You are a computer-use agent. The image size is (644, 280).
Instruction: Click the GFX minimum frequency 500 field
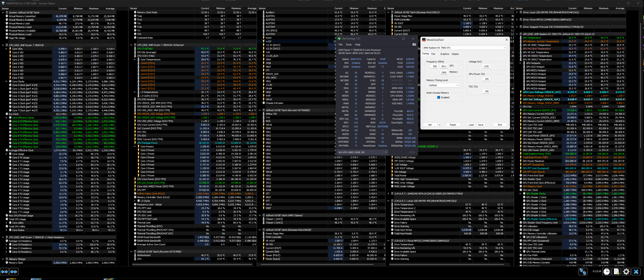pos(435,67)
